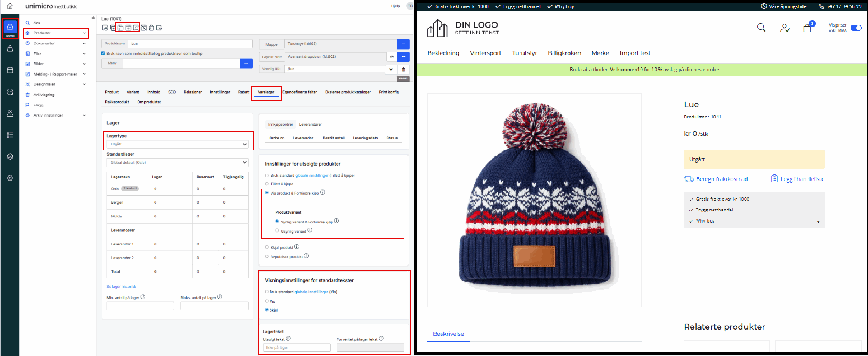Click the magnifier search icon in webshop header

point(761,28)
